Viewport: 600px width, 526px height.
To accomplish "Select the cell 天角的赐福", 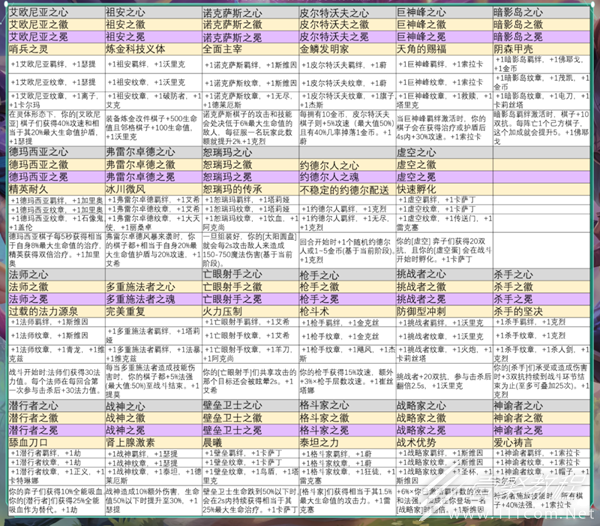I will click(x=444, y=49).
